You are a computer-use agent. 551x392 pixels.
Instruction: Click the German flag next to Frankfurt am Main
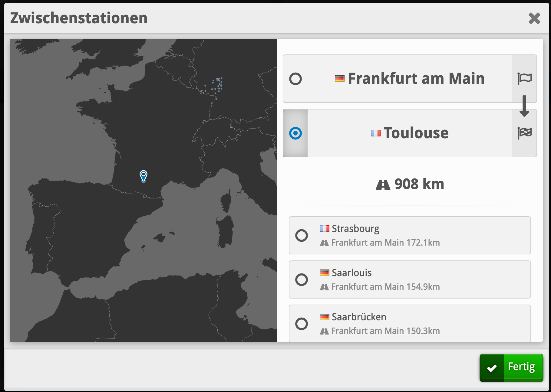[x=340, y=79]
